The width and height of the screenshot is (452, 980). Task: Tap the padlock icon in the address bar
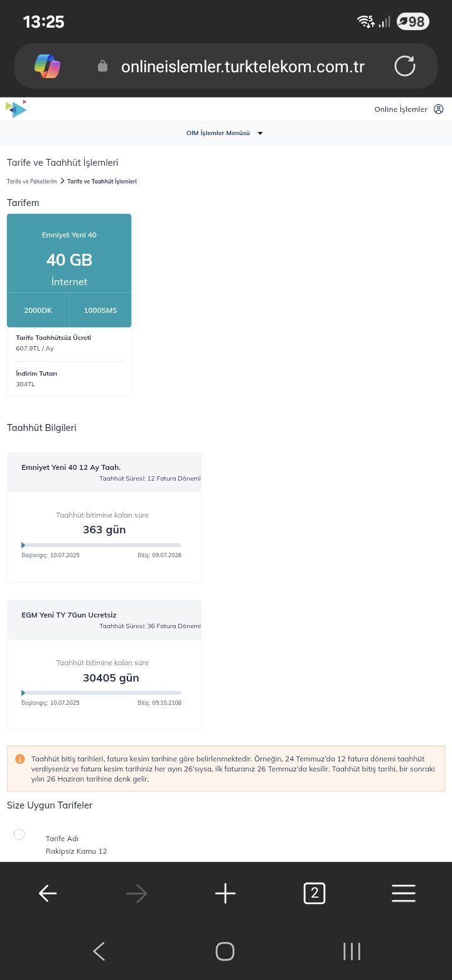[103, 66]
